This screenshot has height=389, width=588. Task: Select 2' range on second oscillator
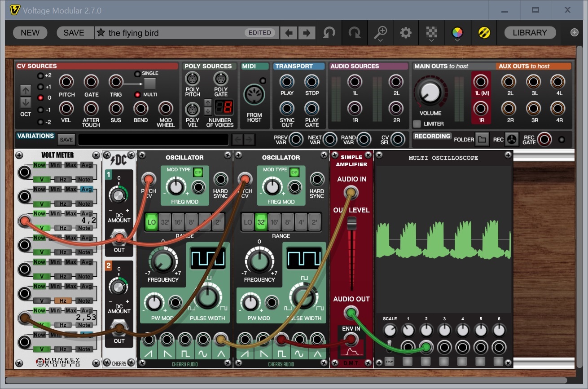(315, 222)
